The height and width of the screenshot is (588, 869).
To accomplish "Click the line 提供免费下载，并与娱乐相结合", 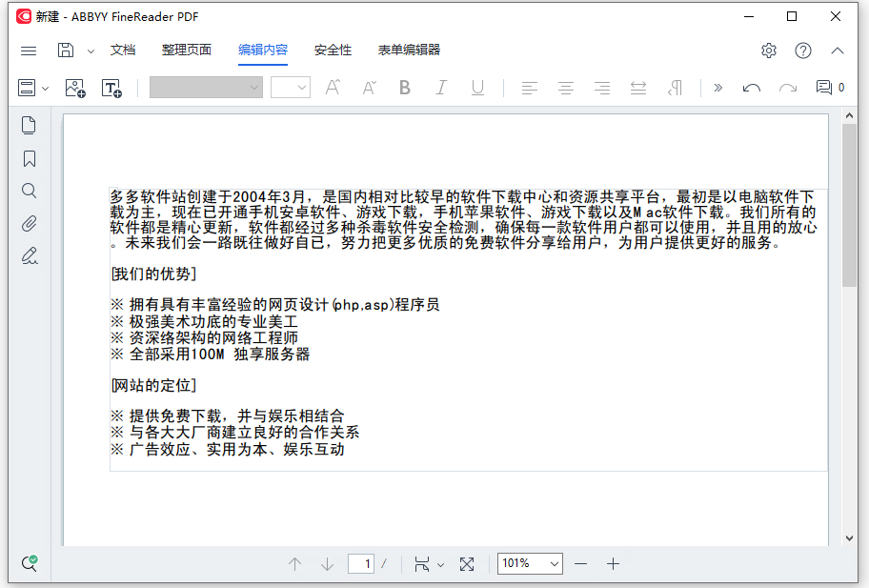I will coord(228,416).
